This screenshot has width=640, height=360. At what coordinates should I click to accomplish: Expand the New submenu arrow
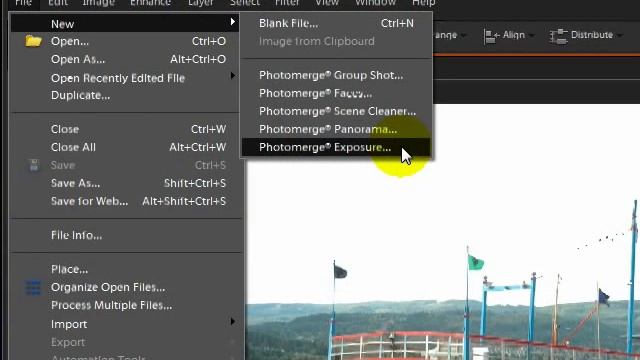coord(233,22)
